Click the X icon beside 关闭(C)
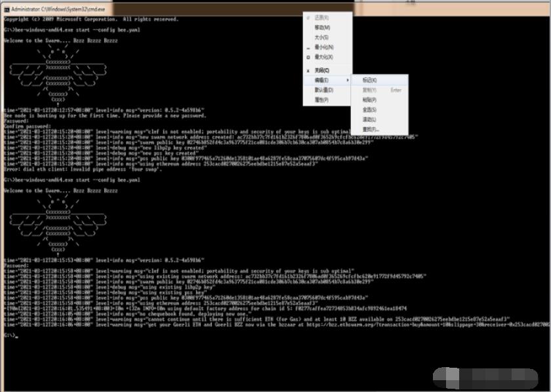 [x=308, y=70]
